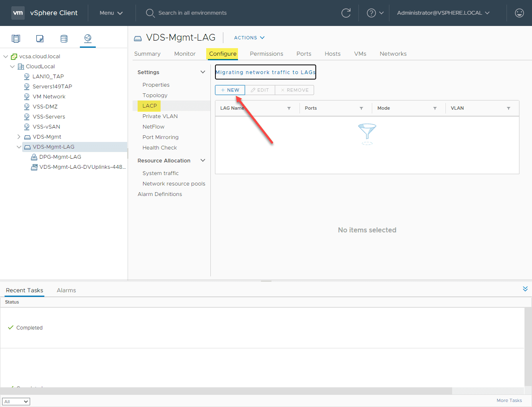
Task: Switch to the Ports tab
Action: [x=304, y=54]
